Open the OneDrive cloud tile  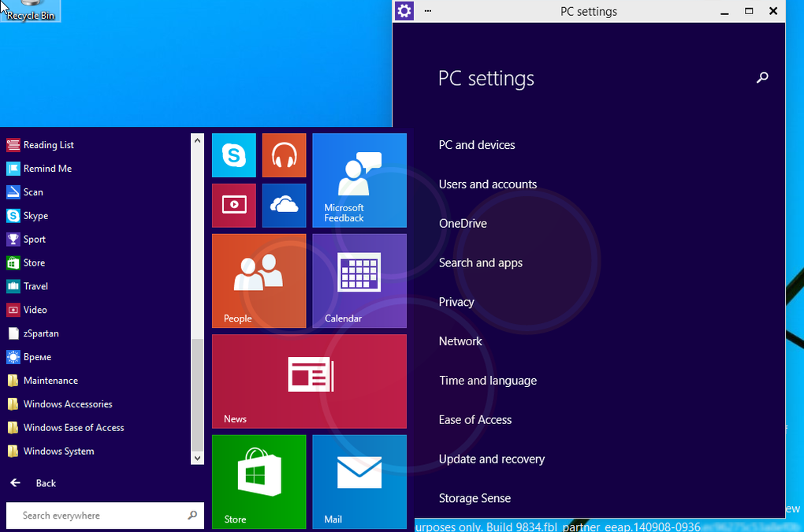click(284, 206)
